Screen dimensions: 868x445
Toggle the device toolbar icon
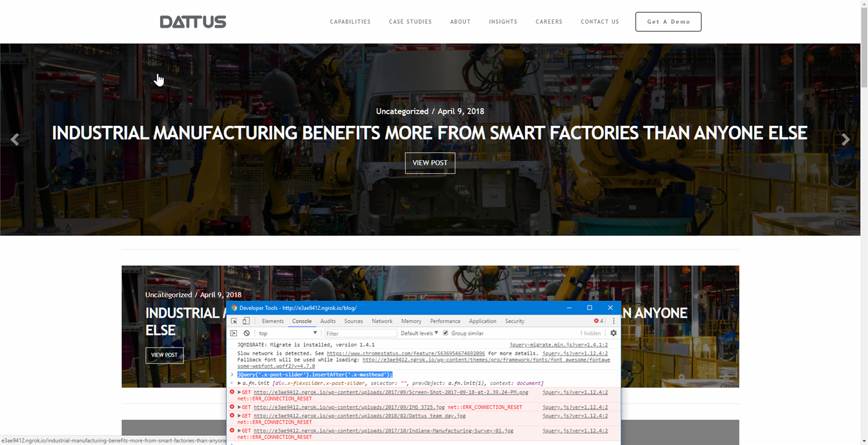(x=246, y=321)
